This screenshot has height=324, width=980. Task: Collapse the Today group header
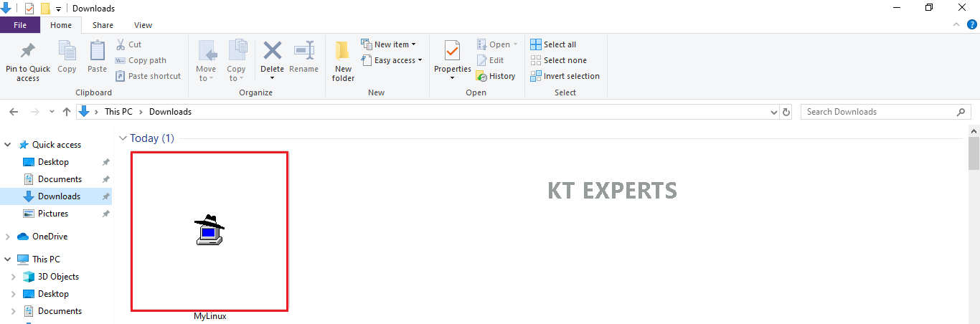click(123, 138)
